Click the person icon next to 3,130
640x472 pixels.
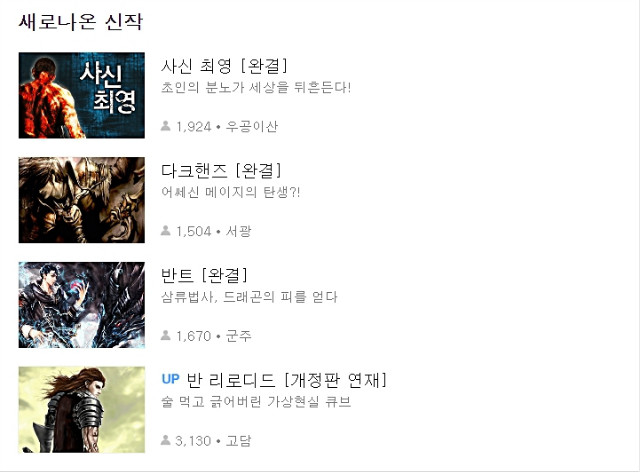click(165, 440)
